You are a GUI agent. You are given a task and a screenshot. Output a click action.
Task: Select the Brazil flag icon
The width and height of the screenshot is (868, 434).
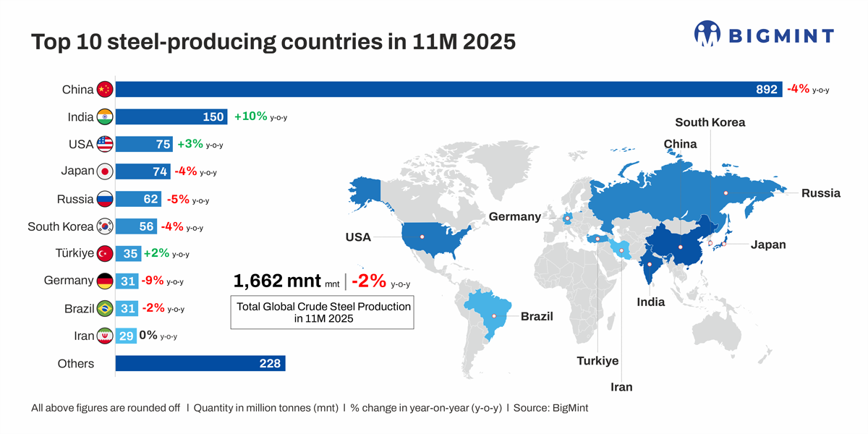pos(106,307)
